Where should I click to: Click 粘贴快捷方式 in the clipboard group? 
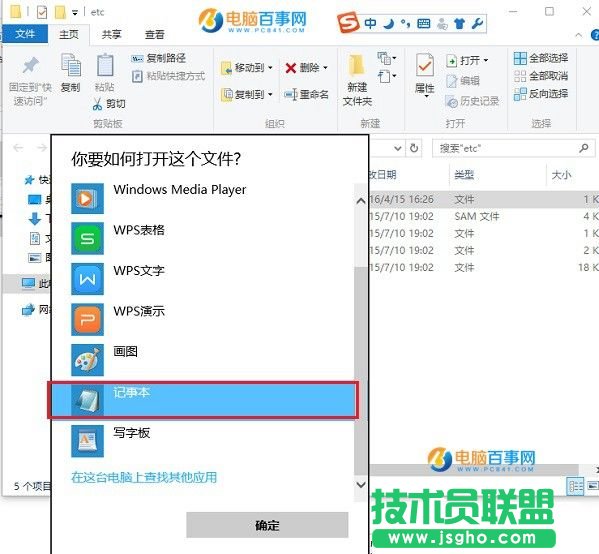[x=168, y=76]
